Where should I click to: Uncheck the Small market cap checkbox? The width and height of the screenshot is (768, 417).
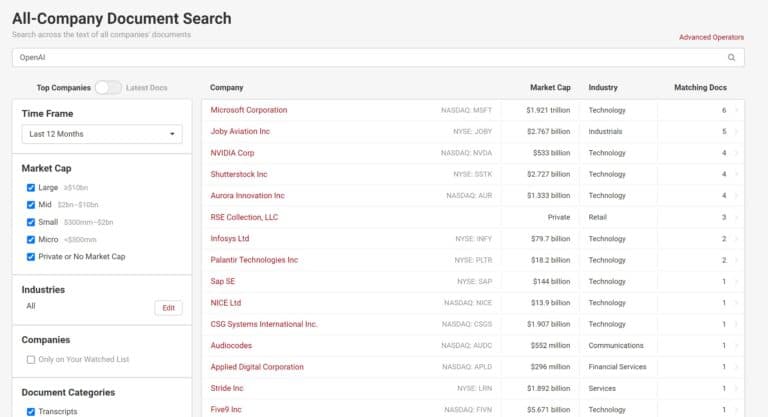pyautogui.click(x=31, y=222)
